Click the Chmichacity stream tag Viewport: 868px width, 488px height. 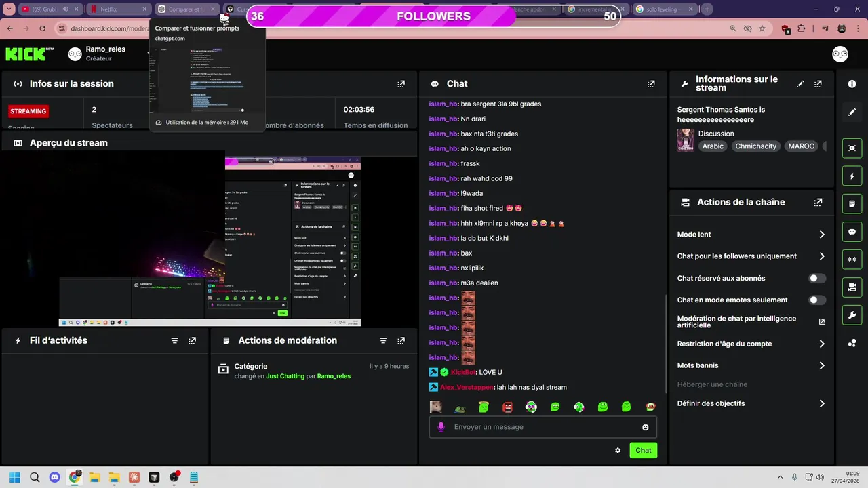[x=755, y=146]
